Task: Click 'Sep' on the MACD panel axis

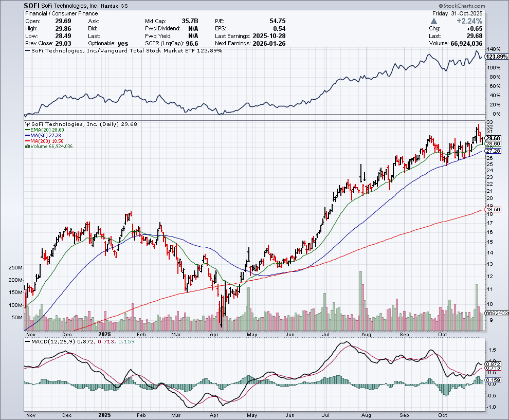Action: (x=404, y=415)
